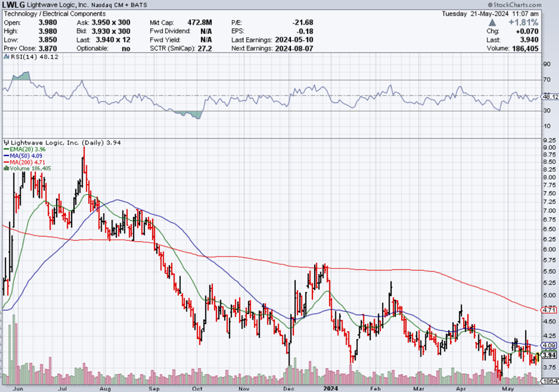Click the Tuesday 21-May-2024 11:07 am timestamp
This screenshot has height=392, width=559.
tap(490, 14)
